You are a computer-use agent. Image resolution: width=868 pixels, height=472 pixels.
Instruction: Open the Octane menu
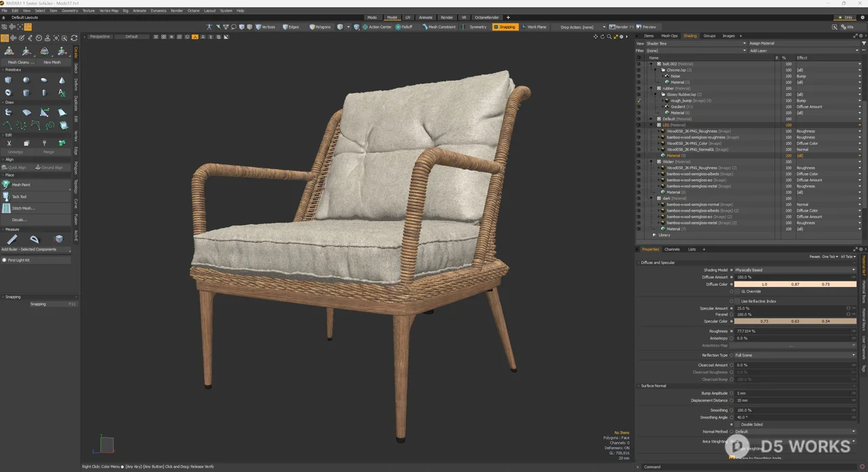pyautogui.click(x=193, y=11)
